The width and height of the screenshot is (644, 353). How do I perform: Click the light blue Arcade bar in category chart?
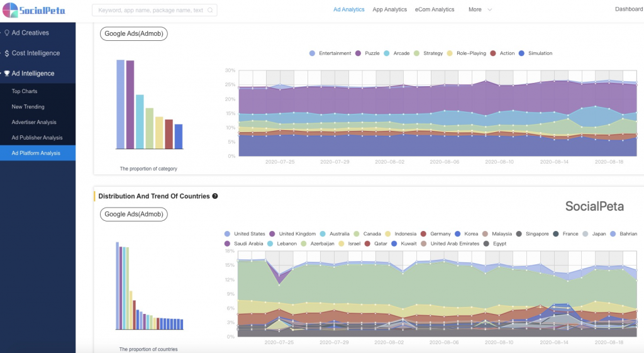[x=140, y=121]
